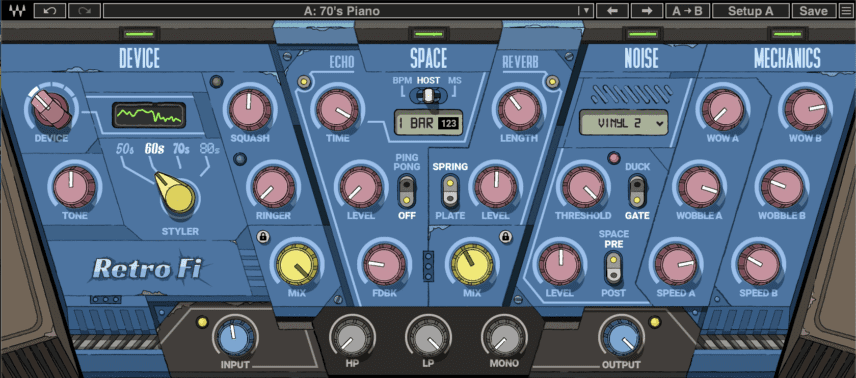Toggle the Device section power light
The image size is (856, 378).
pos(139,34)
